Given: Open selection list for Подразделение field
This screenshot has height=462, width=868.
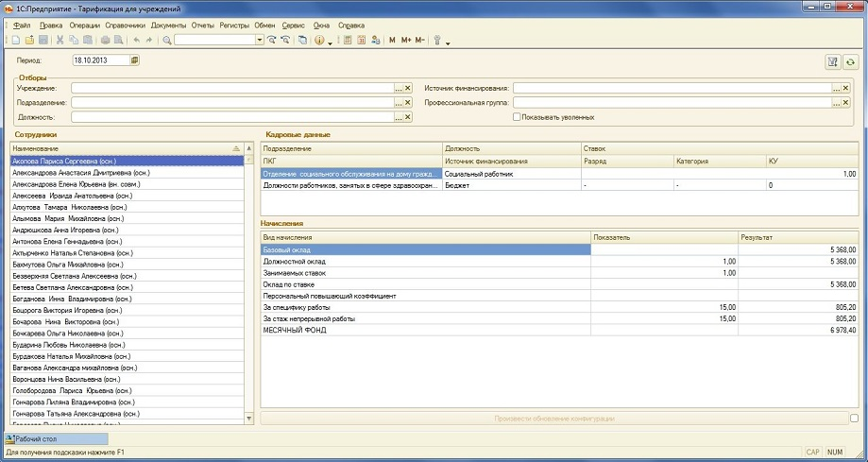Looking at the screenshot, I should [x=399, y=102].
